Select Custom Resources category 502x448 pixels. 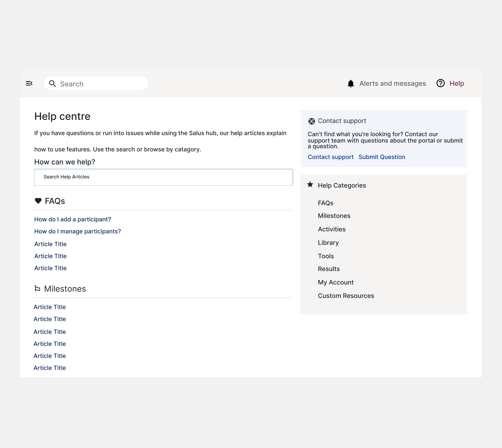coord(346,296)
